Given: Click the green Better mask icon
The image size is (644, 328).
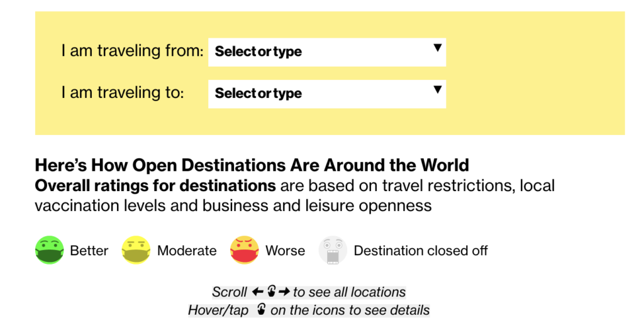Looking at the screenshot, I should coord(50,250).
